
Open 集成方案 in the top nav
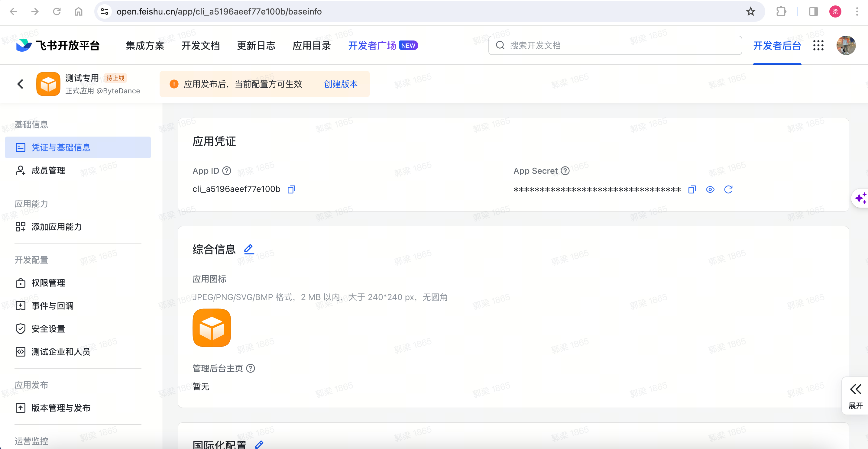click(145, 45)
